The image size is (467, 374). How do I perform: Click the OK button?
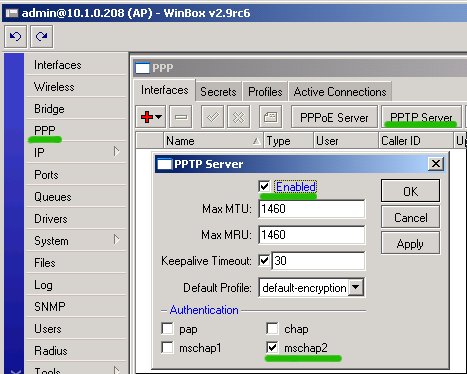pos(410,191)
